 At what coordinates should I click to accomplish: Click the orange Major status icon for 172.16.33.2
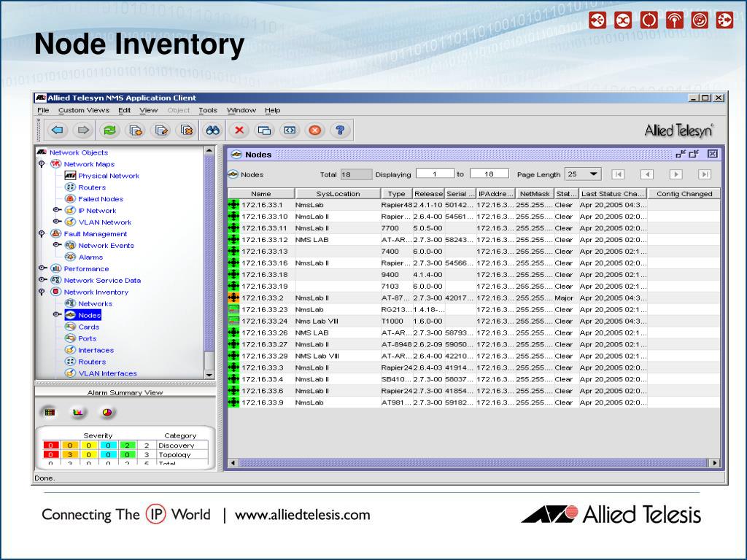(x=233, y=298)
